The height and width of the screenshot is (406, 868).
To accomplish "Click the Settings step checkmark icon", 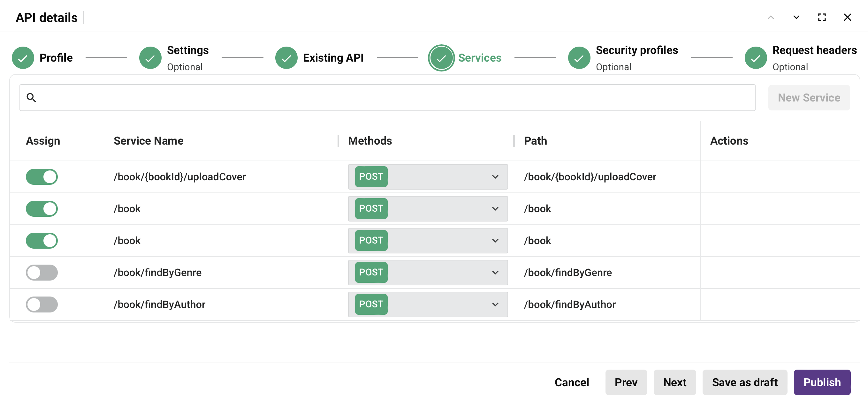I will coord(150,57).
